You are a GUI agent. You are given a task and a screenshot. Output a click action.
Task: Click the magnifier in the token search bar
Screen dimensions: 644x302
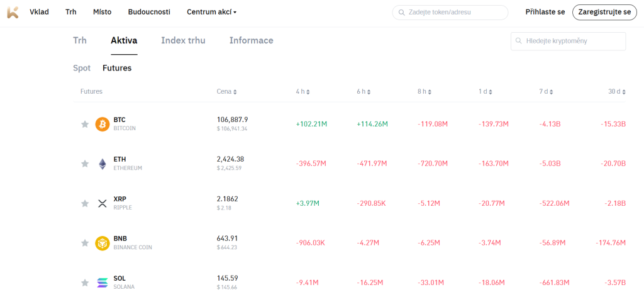pyautogui.click(x=401, y=12)
